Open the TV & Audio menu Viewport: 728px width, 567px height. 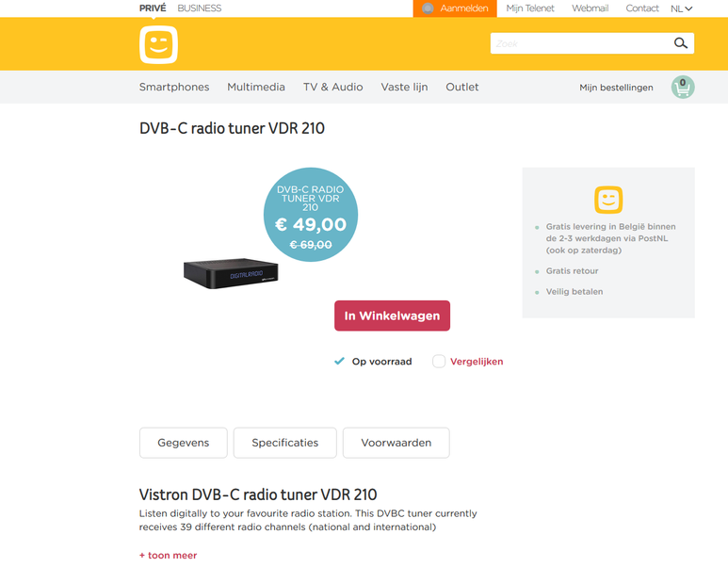(332, 87)
